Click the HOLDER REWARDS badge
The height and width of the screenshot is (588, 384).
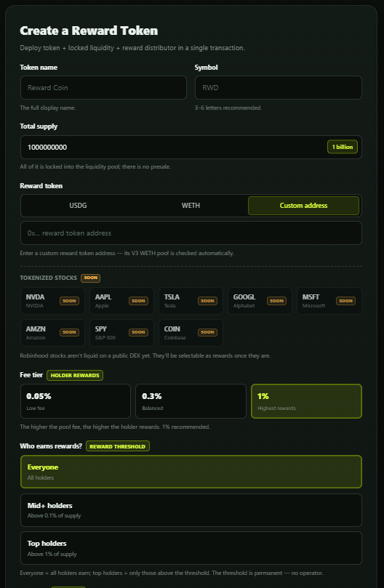point(75,375)
